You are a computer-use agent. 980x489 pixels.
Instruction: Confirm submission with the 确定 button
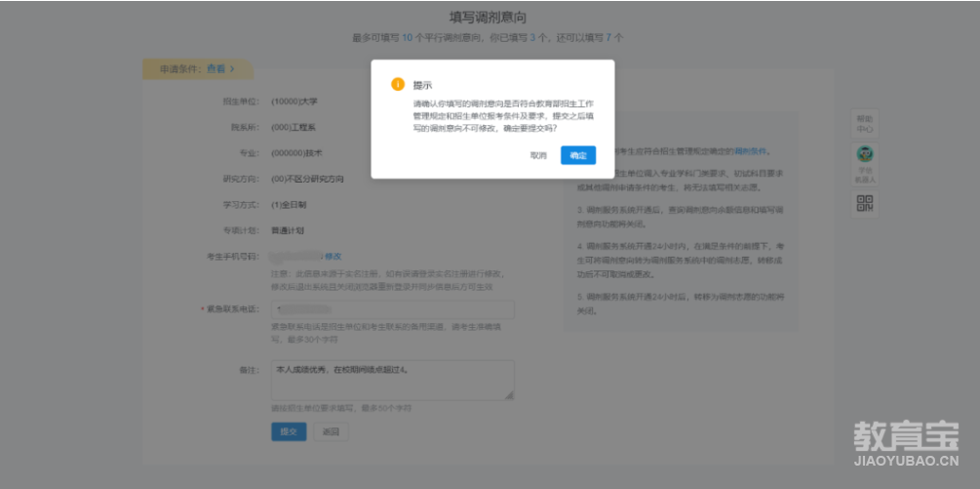tap(578, 155)
